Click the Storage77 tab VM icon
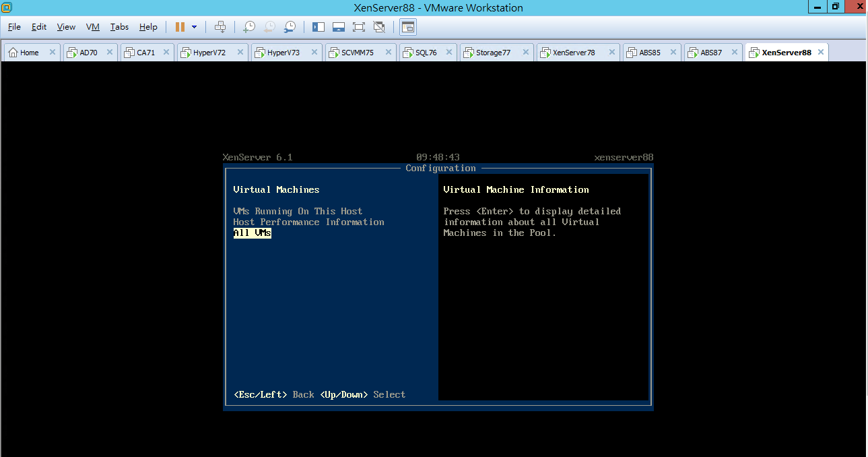 [469, 53]
